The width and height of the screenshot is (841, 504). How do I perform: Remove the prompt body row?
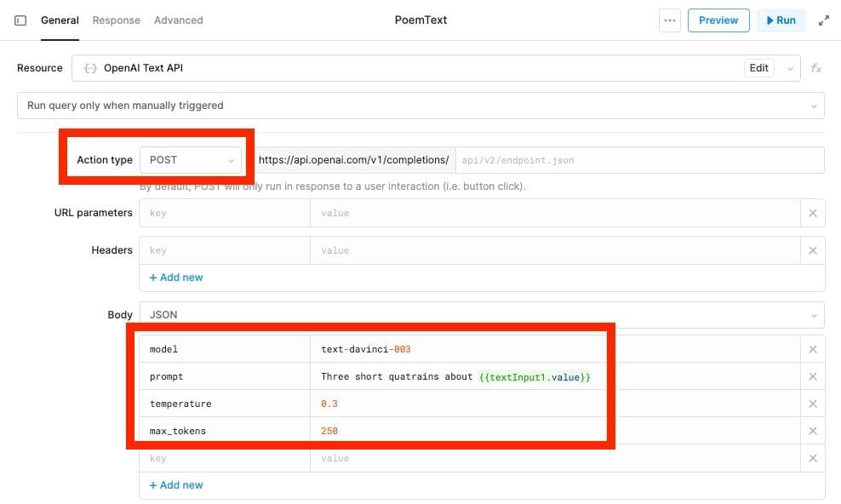click(812, 376)
